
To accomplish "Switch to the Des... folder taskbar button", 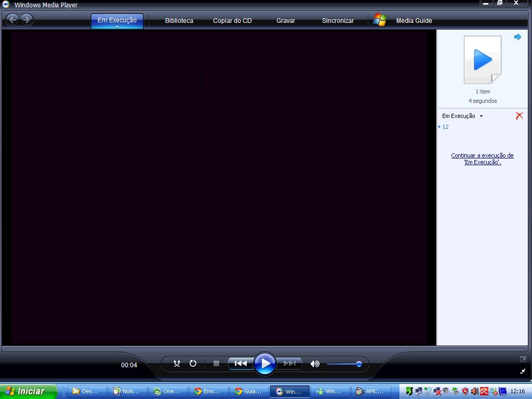I will [87, 392].
